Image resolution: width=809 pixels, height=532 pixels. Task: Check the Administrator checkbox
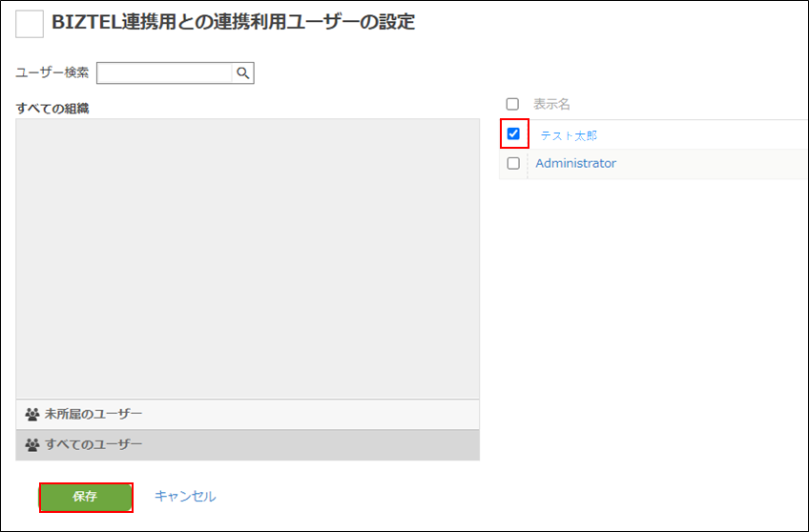(x=513, y=163)
